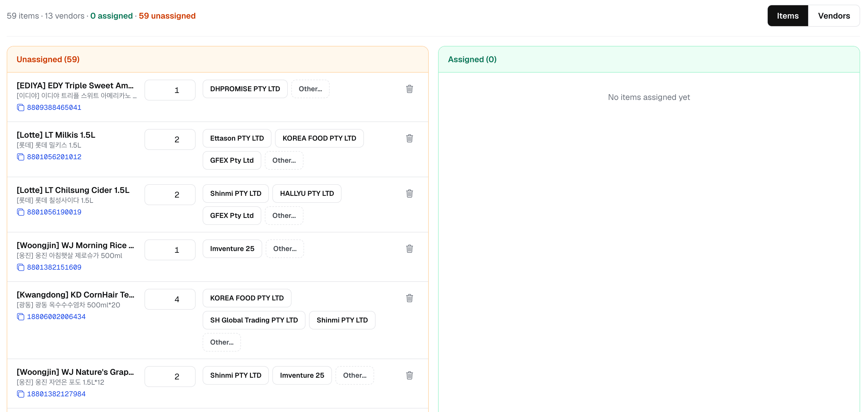
Task: Open barcode link 8801056190019
Action: click(54, 212)
